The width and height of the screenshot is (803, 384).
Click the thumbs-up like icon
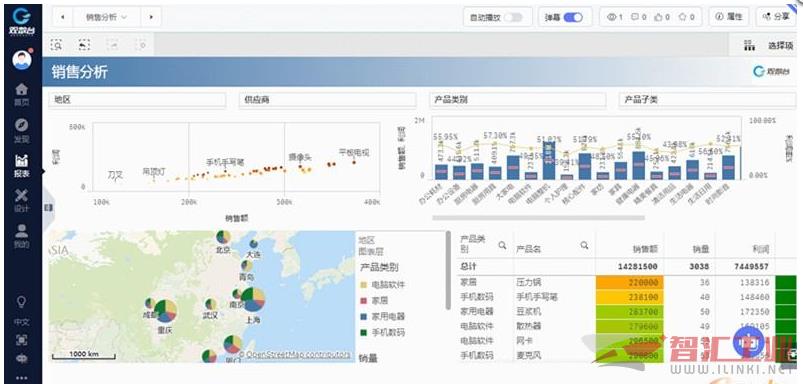tap(658, 17)
